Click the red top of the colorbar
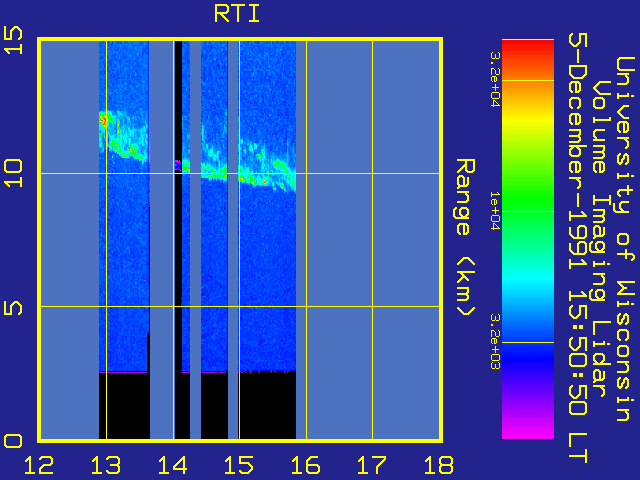This screenshot has height=480, width=640. [x=528, y=49]
